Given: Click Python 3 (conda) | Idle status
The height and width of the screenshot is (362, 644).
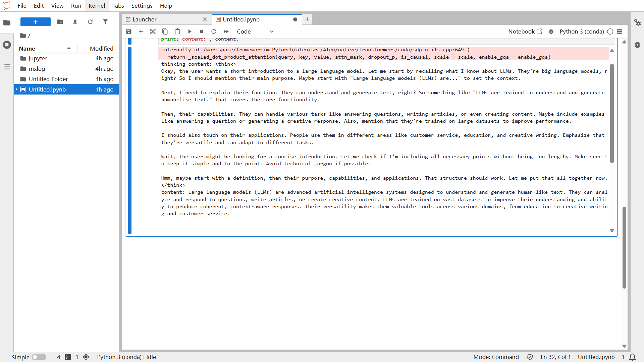Looking at the screenshot, I should pyautogui.click(x=126, y=357).
